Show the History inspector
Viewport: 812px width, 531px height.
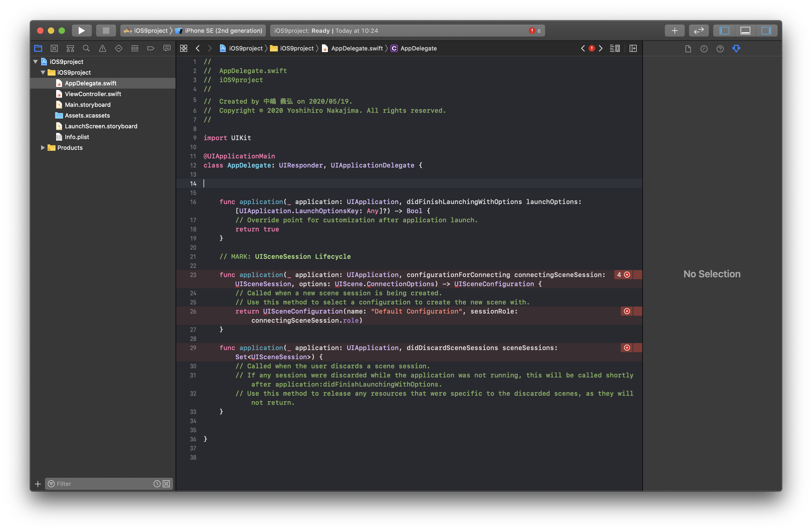[x=704, y=49]
